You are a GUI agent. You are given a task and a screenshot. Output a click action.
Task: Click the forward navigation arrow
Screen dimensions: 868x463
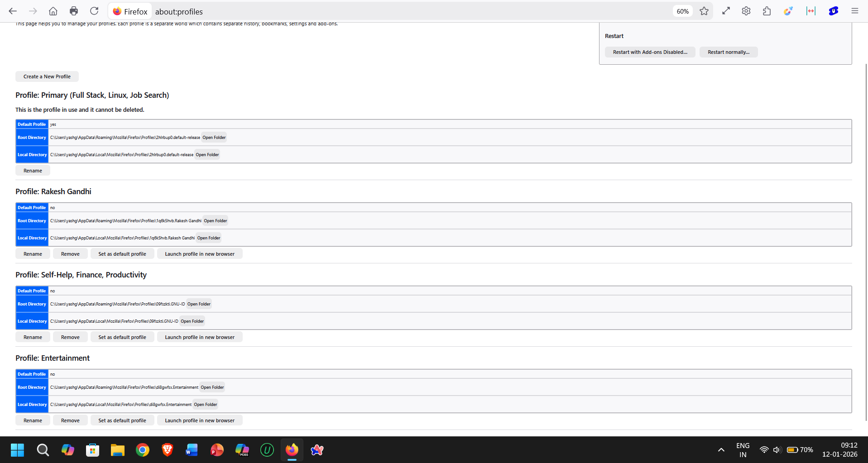click(x=33, y=11)
